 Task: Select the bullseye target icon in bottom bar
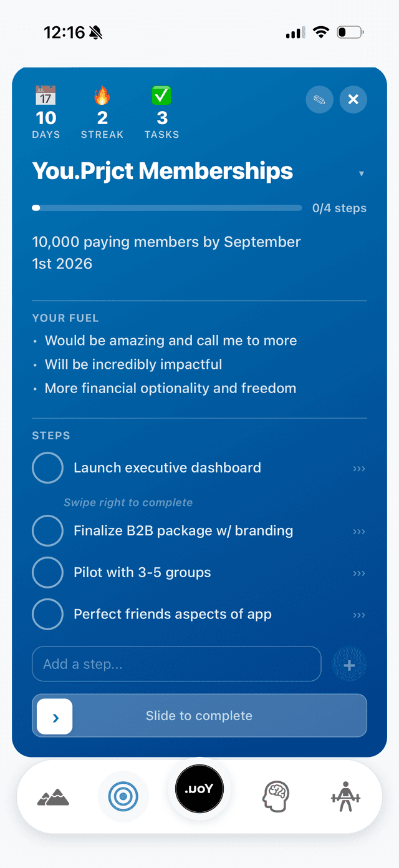123,796
